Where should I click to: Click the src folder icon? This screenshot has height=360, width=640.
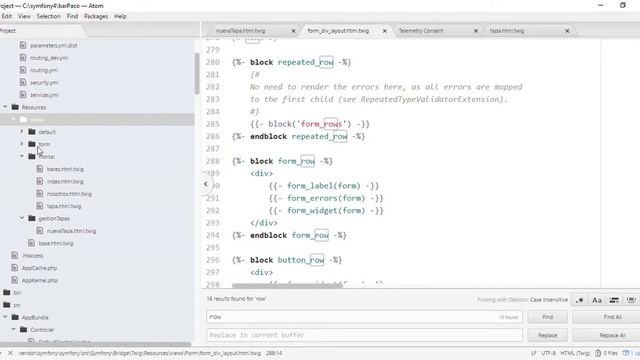[x=7, y=304]
